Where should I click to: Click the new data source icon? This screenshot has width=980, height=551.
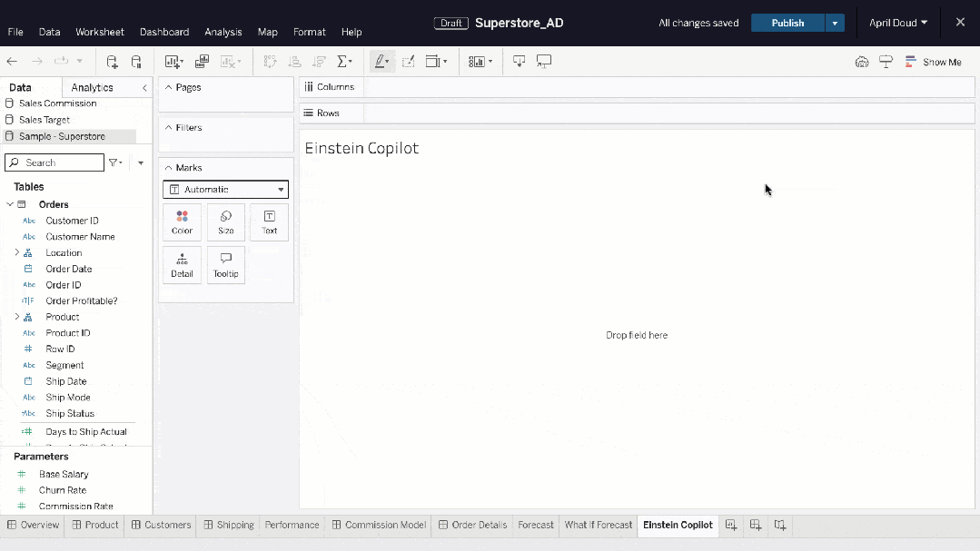[x=112, y=62]
